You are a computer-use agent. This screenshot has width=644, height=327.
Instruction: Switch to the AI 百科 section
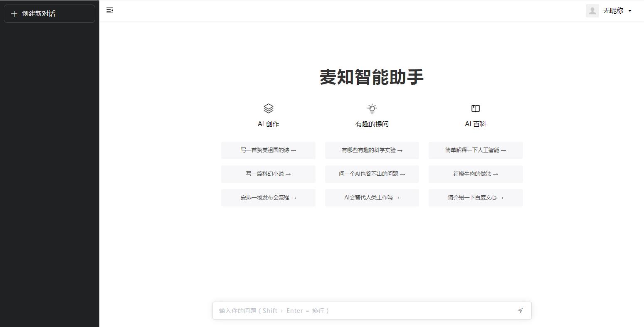click(x=475, y=123)
